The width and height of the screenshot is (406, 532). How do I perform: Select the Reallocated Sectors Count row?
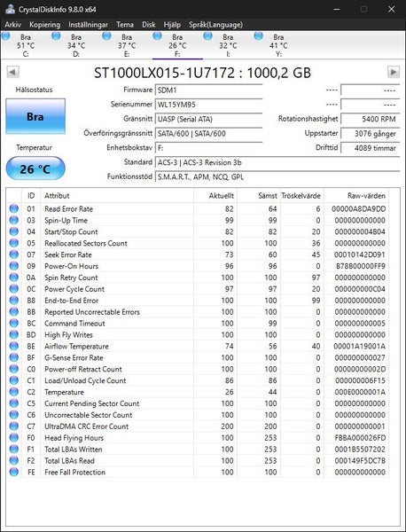[x=198, y=243]
